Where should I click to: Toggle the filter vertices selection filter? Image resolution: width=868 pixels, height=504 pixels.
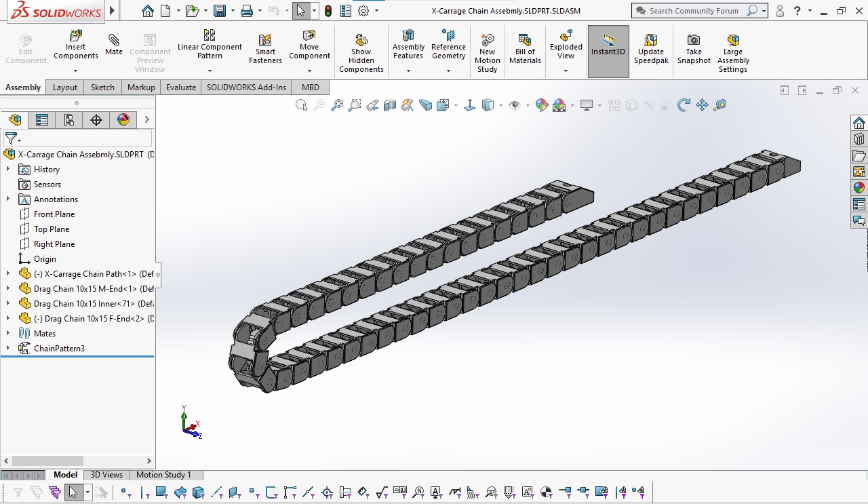[x=125, y=492]
